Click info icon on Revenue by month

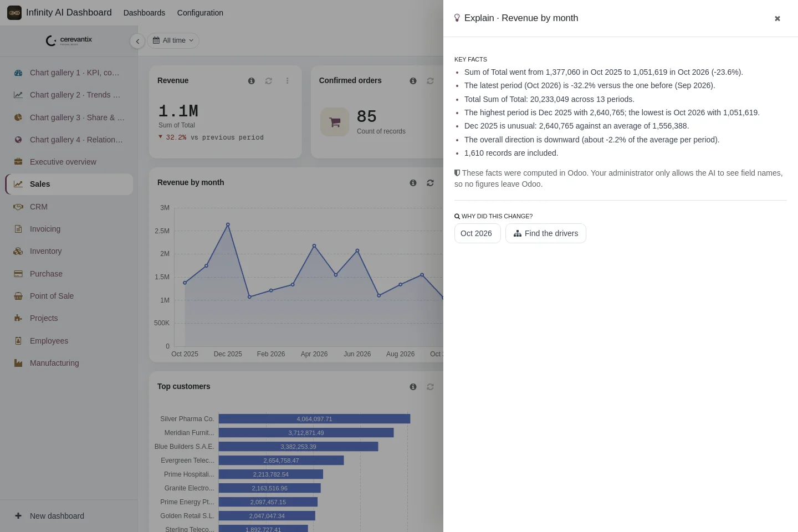[413, 183]
